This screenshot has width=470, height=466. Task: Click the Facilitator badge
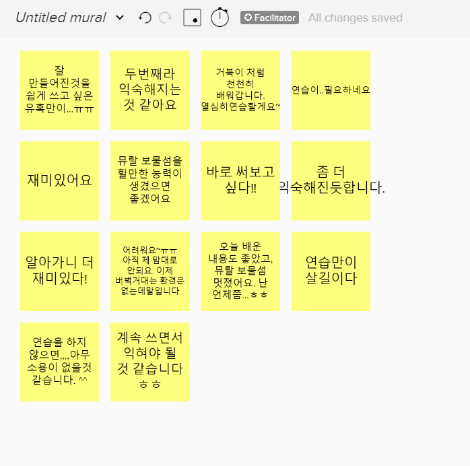coord(269,18)
